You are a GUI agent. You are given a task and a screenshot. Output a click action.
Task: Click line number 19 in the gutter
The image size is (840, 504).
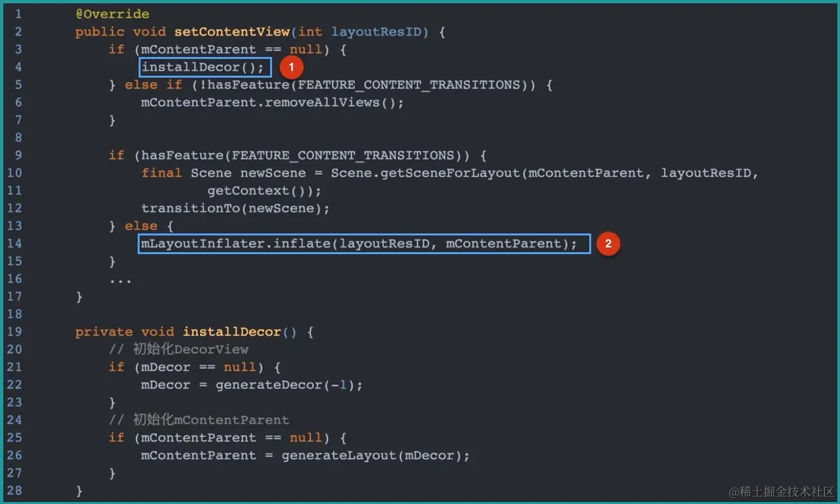coord(14,331)
